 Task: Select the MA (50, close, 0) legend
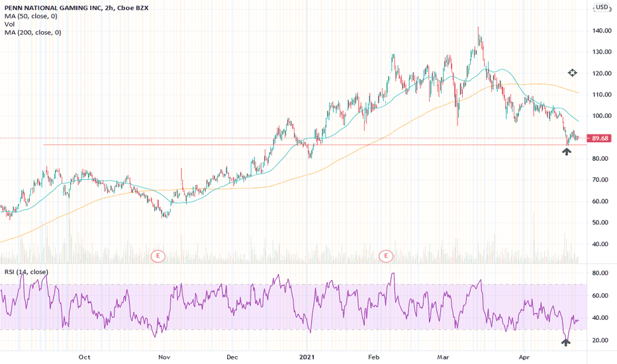pos(30,16)
